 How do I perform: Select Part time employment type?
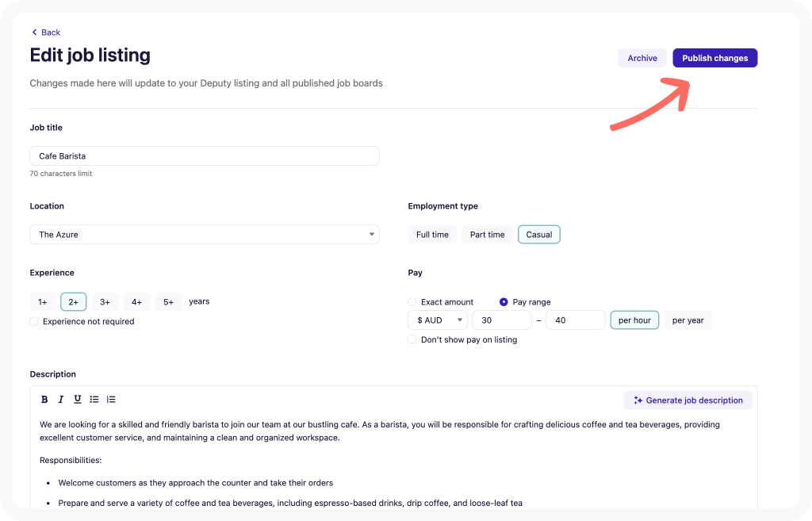tap(488, 235)
